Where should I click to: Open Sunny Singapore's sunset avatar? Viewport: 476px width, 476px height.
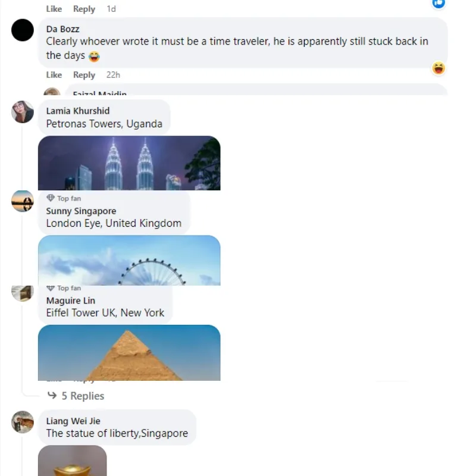[x=23, y=201]
